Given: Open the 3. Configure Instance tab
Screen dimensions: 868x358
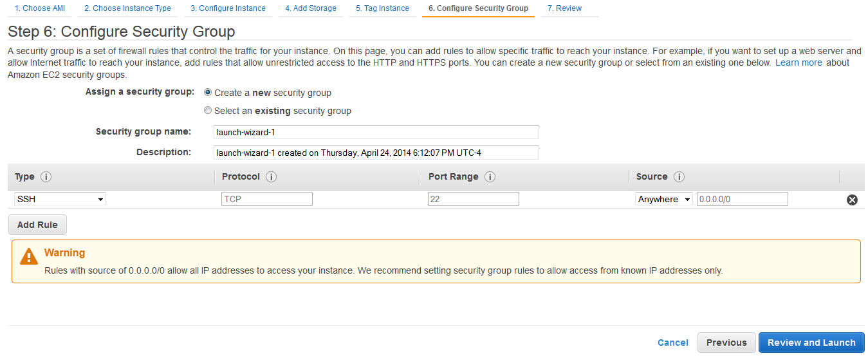Looking at the screenshot, I should pyautogui.click(x=228, y=8).
